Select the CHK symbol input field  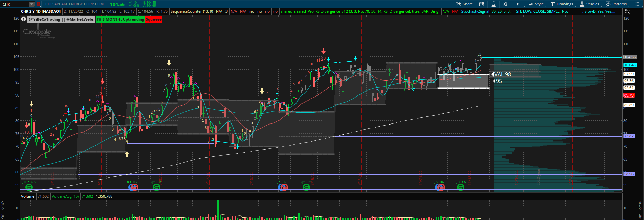pyautogui.click(x=15, y=4)
